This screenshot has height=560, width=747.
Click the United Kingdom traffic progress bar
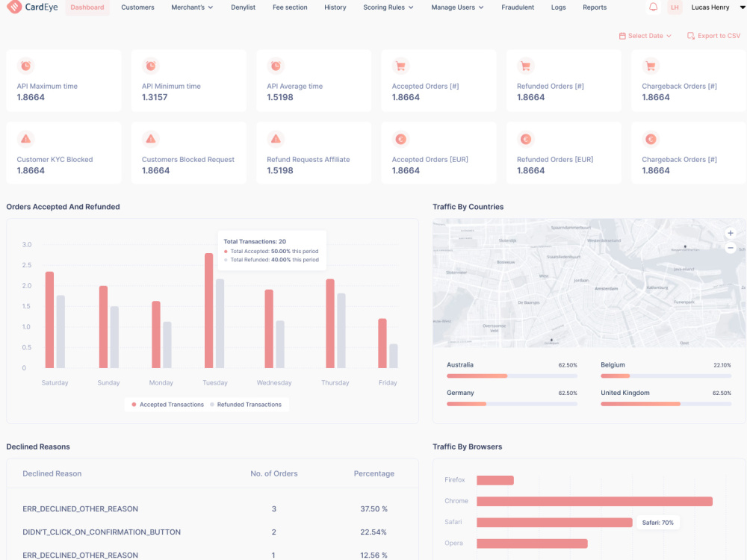(x=666, y=404)
